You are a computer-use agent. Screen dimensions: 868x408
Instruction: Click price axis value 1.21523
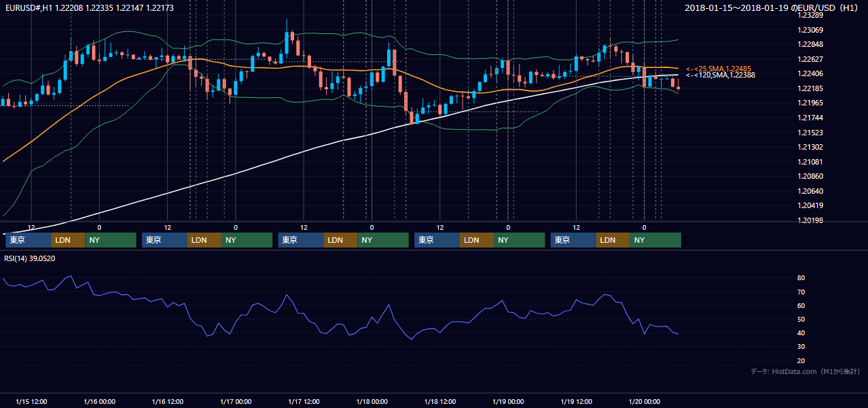810,133
